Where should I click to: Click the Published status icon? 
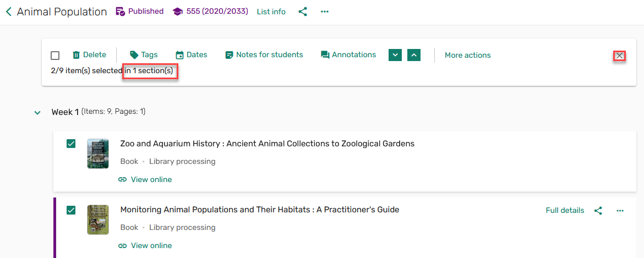[x=120, y=12]
